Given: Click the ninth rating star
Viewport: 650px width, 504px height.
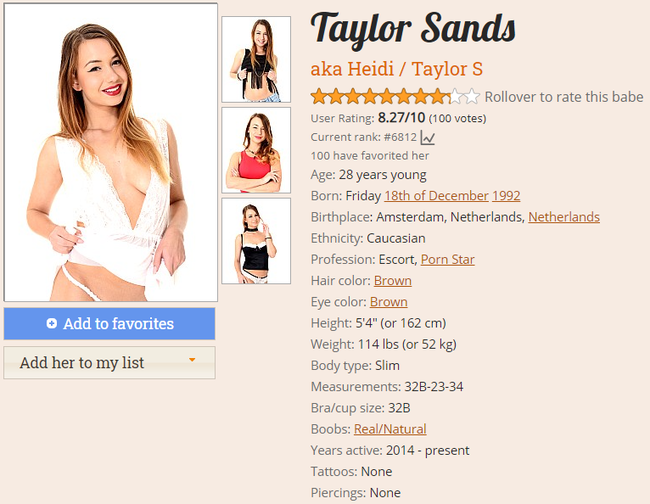Looking at the screenshot, I should (x=455, y=97).
